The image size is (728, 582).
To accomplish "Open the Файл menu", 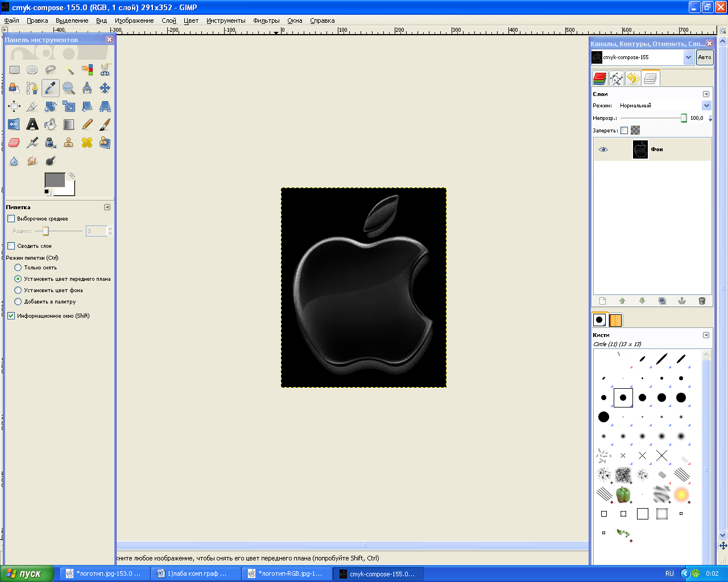I will [x=12, y=20].
